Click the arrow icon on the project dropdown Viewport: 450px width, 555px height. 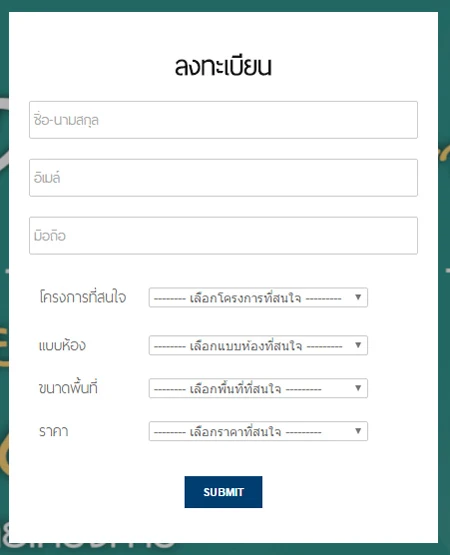point(358,297)
